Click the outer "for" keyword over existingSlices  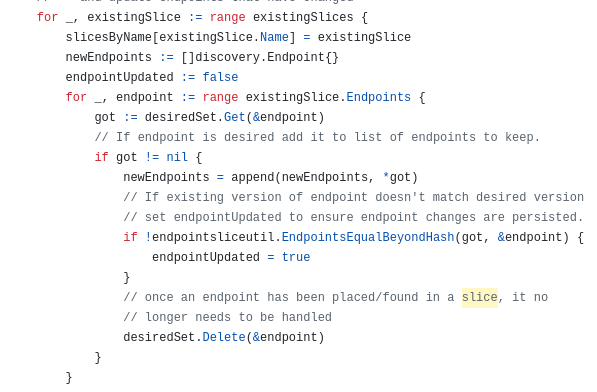[x=48, y=17]
